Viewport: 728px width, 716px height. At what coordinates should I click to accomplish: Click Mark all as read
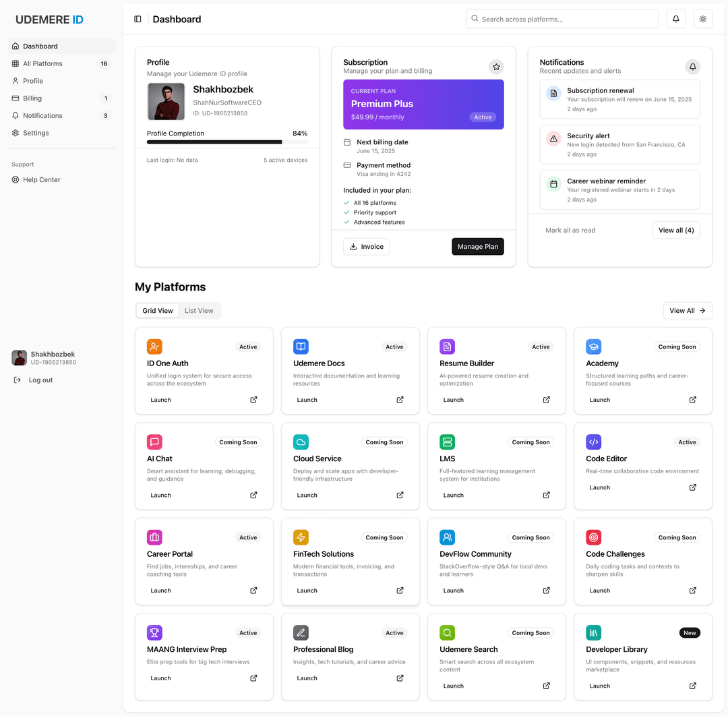[570, 230]
